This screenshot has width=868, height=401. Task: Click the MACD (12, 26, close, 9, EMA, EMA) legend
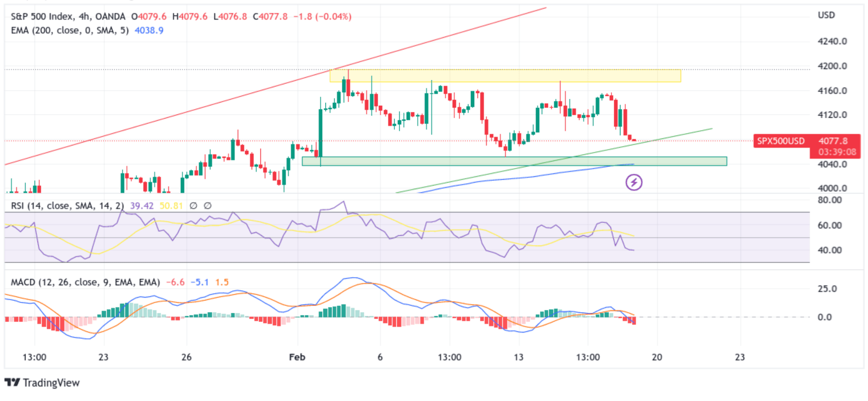[x=85, y=282]
